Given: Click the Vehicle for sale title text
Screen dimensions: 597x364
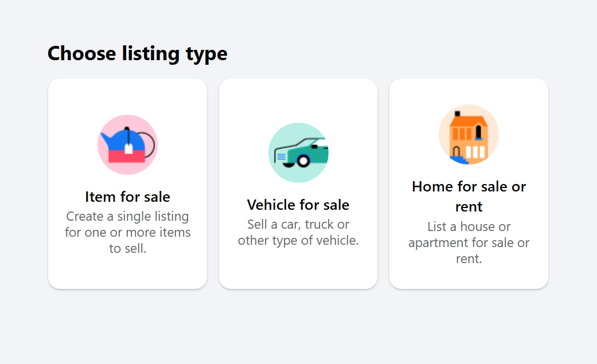Looking at the screenshot, I should click(298, 205).
